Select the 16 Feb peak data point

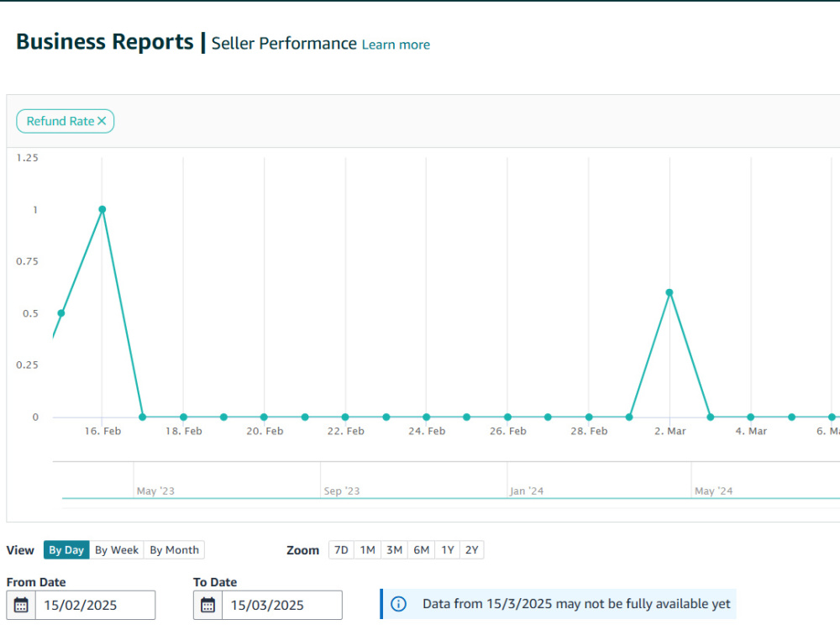click(102, 209)
